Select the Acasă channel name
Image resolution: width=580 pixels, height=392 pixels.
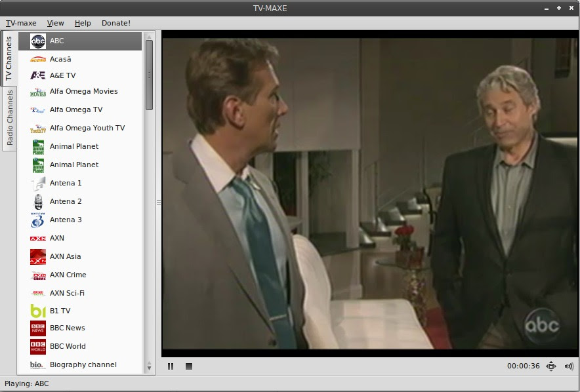click(x=60, y=59)
